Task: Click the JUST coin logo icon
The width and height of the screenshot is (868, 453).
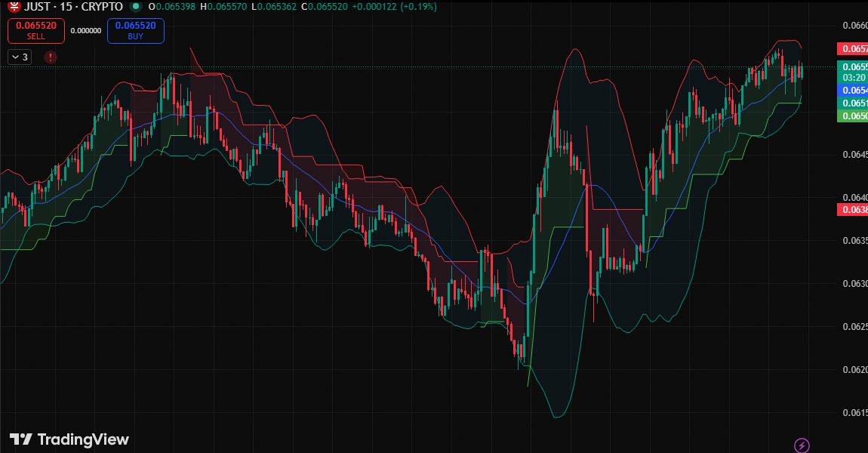Action: pyautogui.click(x=14, y=6)
